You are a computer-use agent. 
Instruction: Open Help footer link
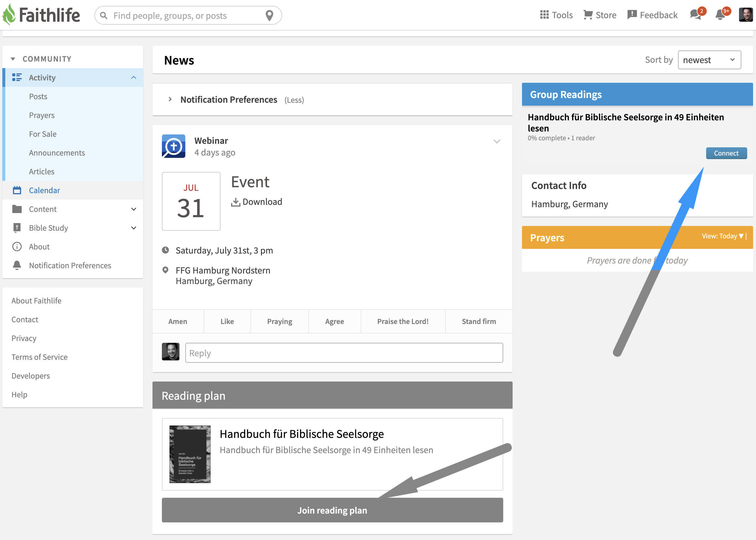click(19, 394)
